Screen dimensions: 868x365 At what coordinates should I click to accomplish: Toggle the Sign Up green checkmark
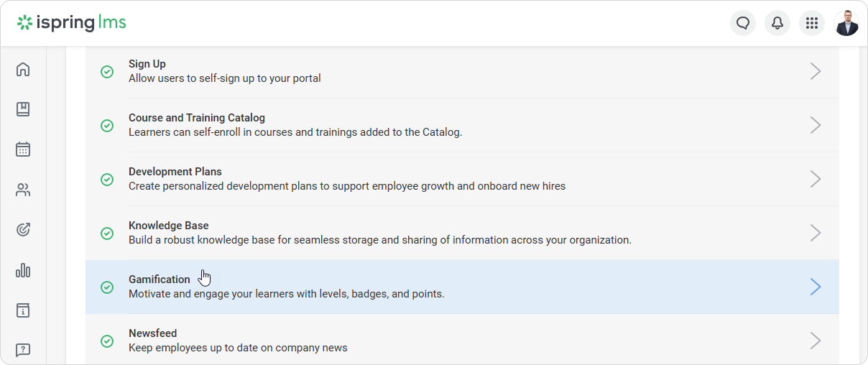107,71
